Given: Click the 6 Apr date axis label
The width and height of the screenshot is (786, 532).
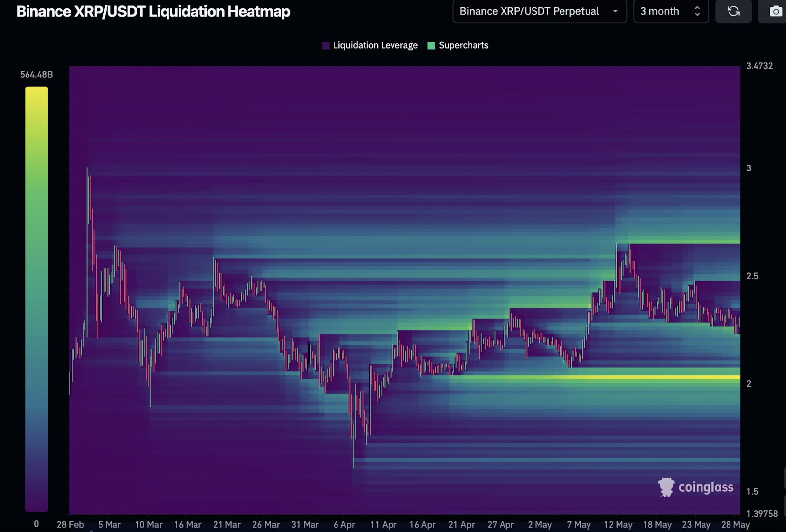Looking at the screenshot, I should coord(344,525).
